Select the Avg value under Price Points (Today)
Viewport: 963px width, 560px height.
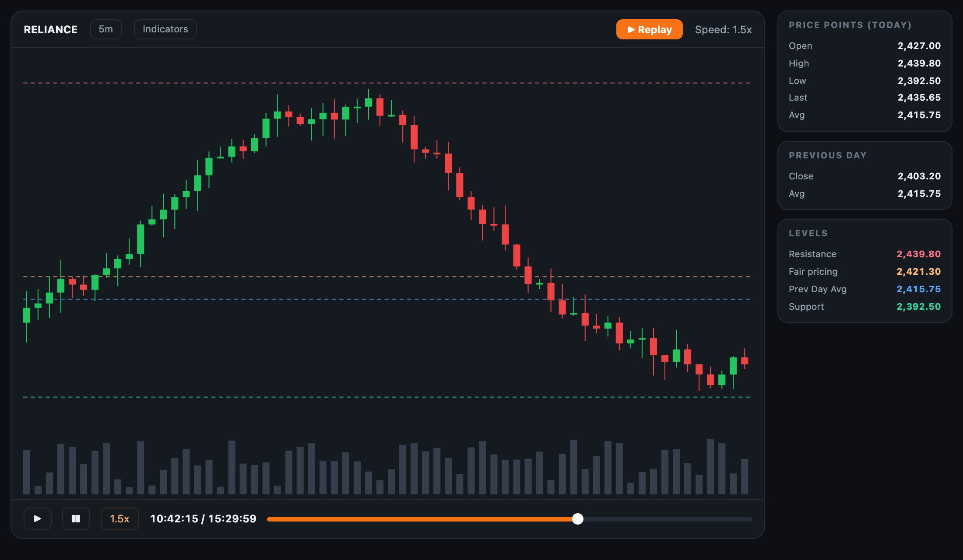point(919,115)
